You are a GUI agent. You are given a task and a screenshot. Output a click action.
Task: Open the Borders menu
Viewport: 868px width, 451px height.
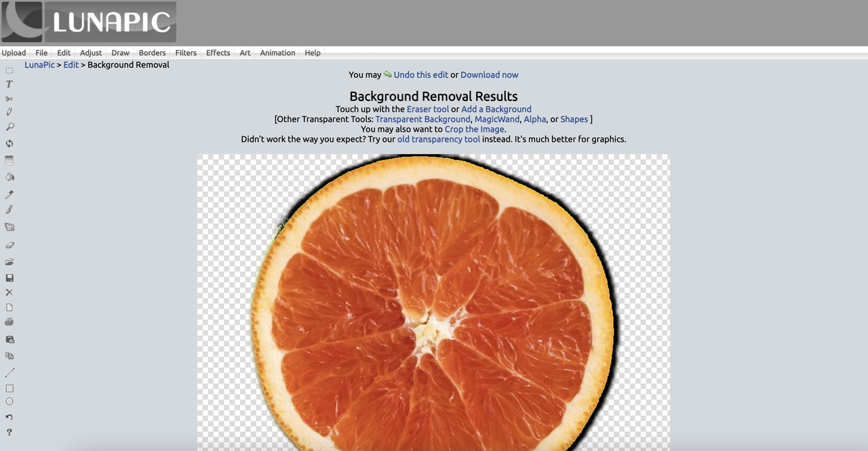tap(152, 53)
